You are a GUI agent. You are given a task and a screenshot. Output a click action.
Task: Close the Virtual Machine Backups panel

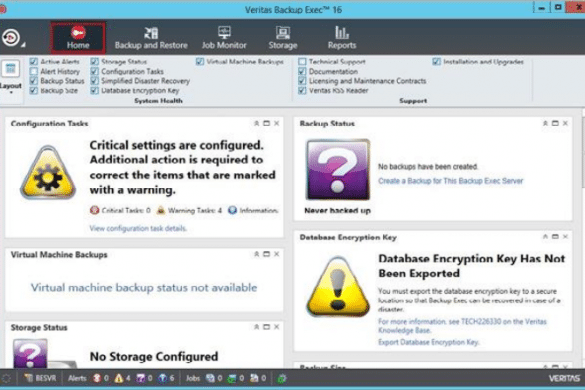pos(276,254)
